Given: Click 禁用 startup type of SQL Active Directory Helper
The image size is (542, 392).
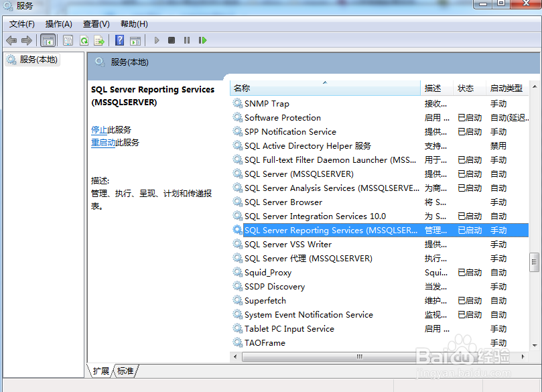Looking at the screenshot, I should [498, 146].
